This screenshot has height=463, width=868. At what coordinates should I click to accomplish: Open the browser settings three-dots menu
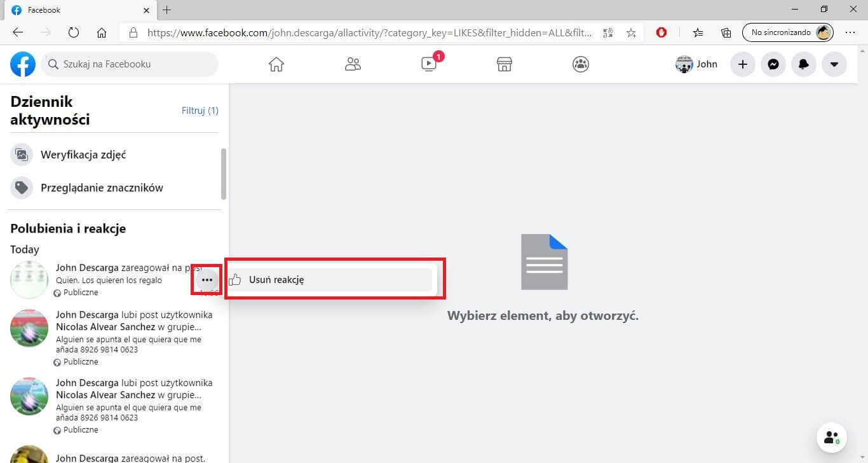pos(850,32)
